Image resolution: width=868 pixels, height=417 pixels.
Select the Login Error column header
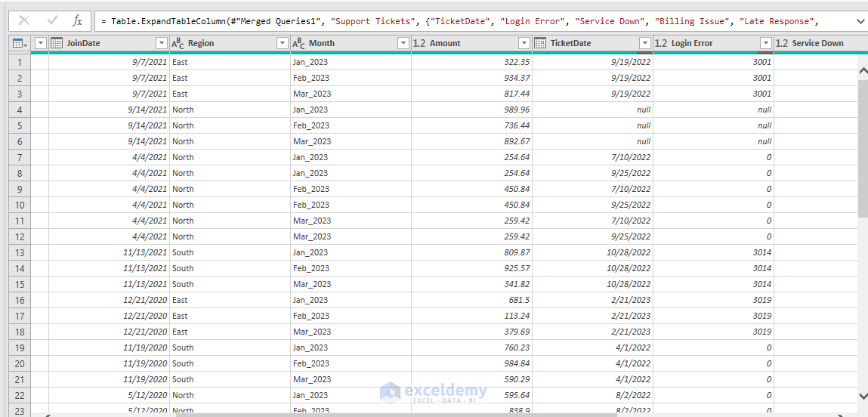tap(714, 43)
